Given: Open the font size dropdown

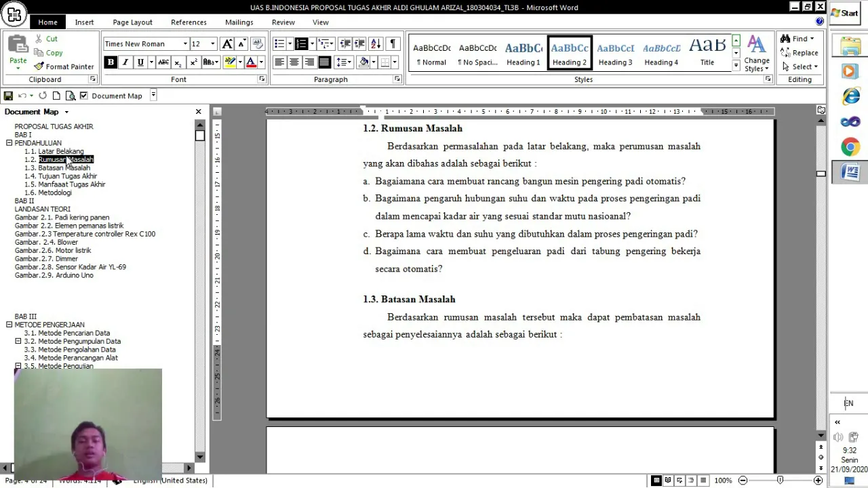Looking at the screenshot, I should click(x=212, y=44).
